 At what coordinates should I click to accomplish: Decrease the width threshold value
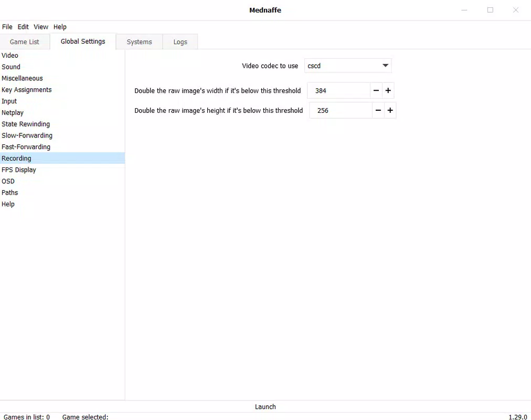[x=376, y=90]
